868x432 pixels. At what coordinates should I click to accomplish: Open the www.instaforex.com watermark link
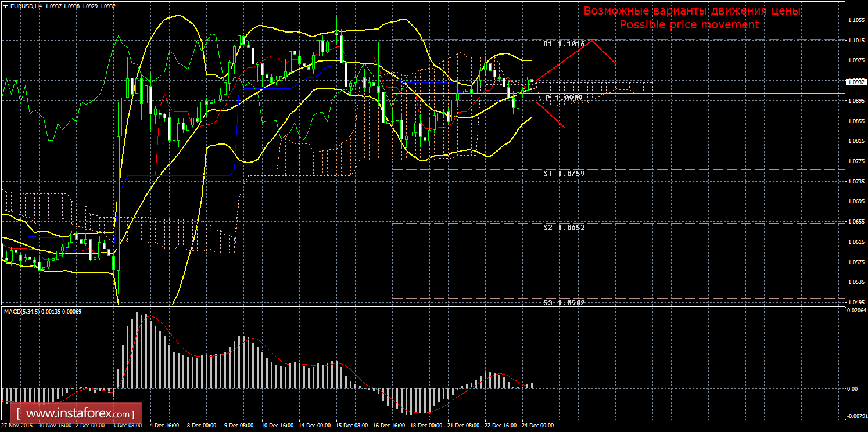79,414
